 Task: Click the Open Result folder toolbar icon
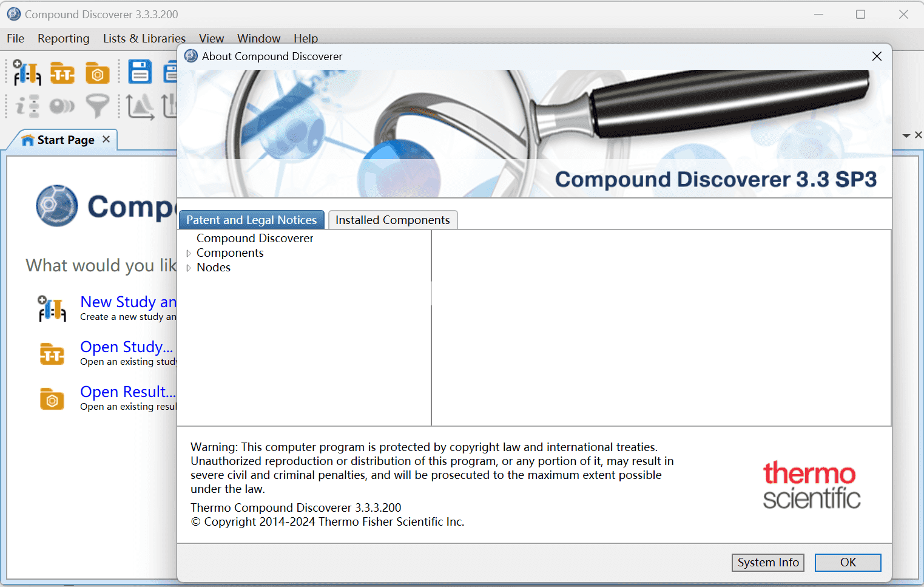tap(97, 73)
